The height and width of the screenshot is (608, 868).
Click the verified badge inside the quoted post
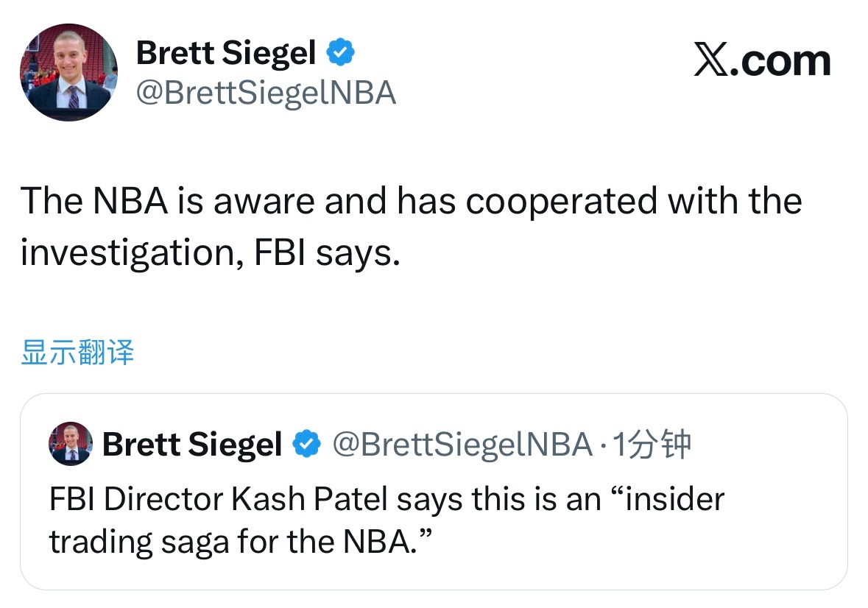306,444
